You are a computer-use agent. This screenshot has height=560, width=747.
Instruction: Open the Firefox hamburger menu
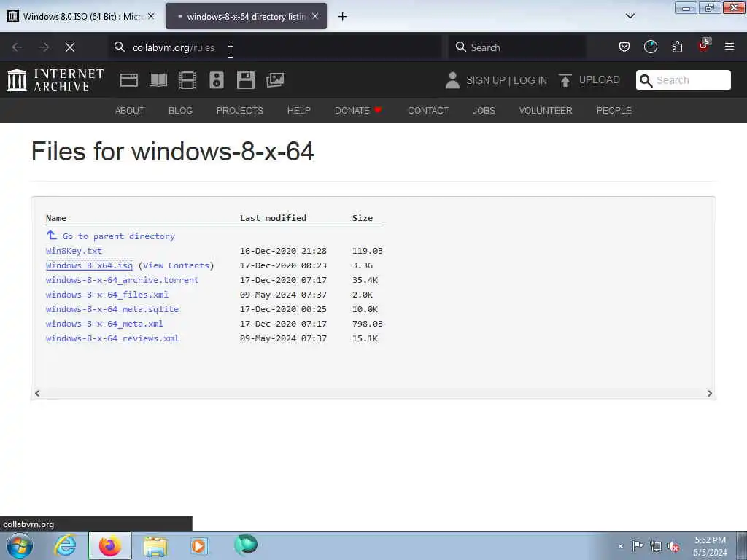click(729, 47)
